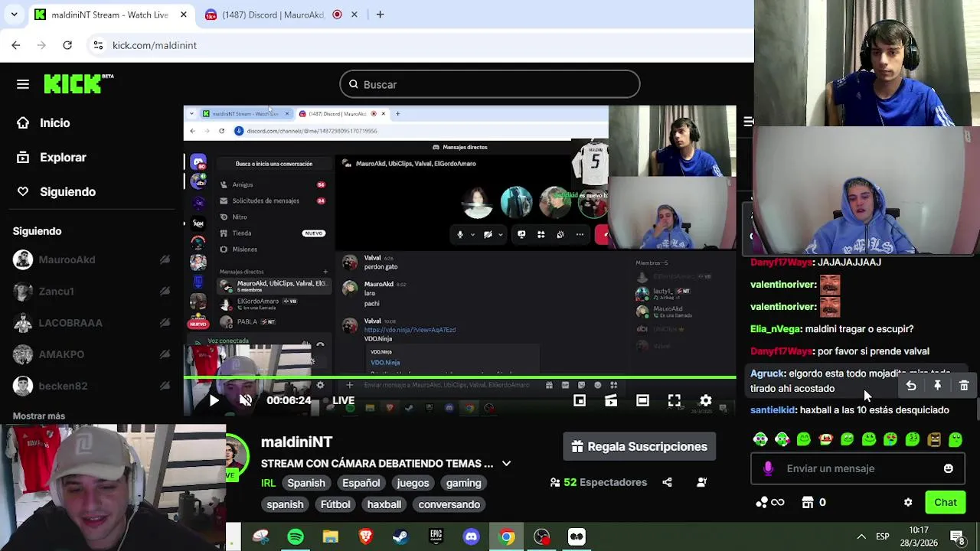Insert the first green emote with headphones
Screen dimensions: 980x551
click(x=760, y=439)
